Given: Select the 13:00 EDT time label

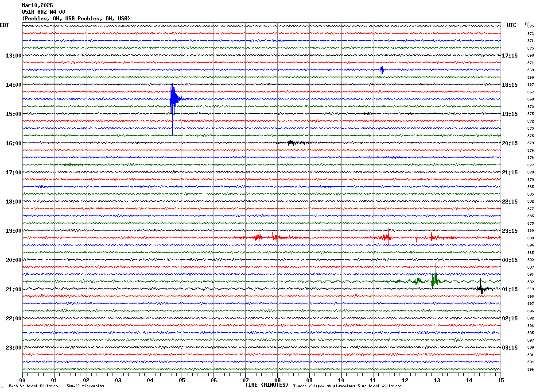Looking at the screenshot, I should click(13, 56).
